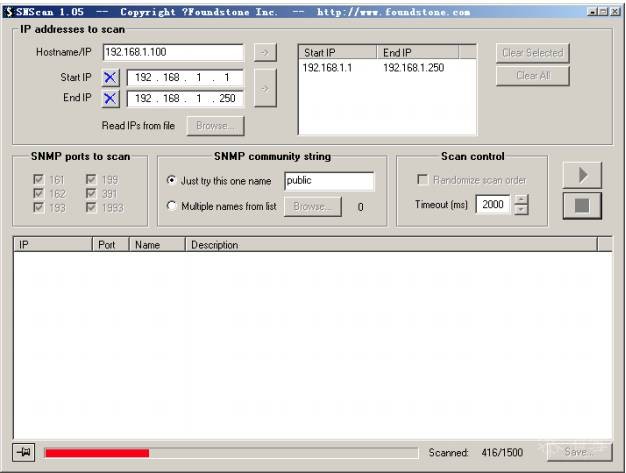
Task: Click the start scan play button
Action: (582, 176)
